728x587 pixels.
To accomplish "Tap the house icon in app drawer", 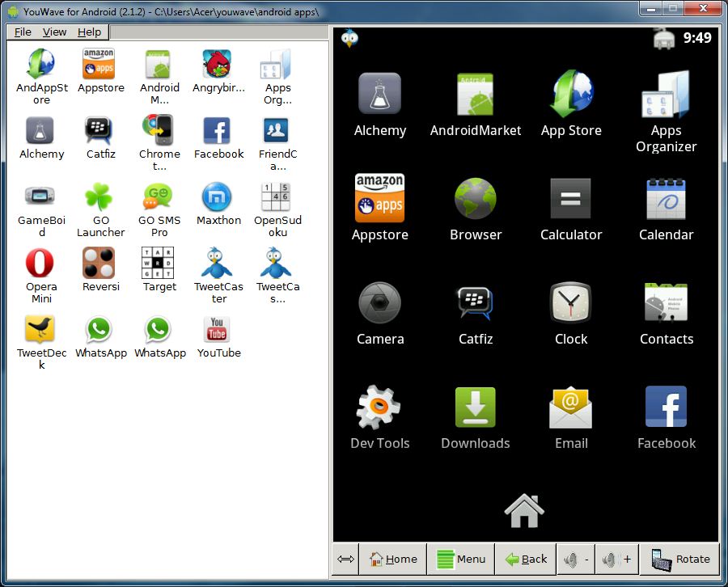I will click(x=524, y=510).
